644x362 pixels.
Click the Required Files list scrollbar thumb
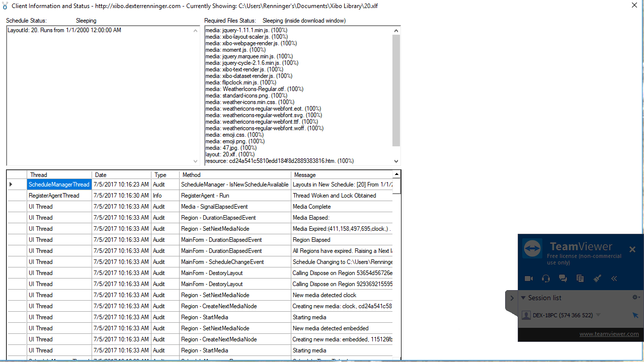tap(396, 90)
